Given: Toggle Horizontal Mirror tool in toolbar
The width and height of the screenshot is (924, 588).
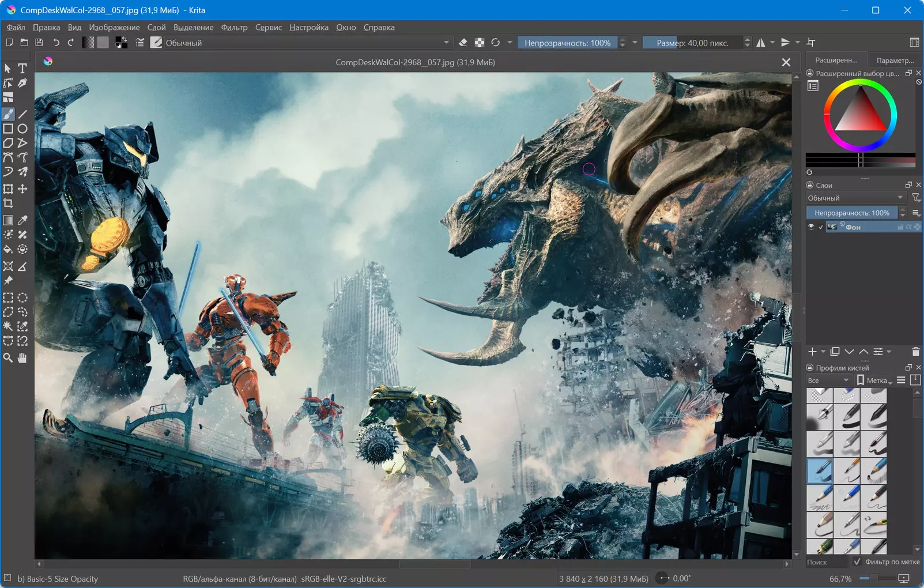Looking at the screenshot, I should [x=761, y=43].
